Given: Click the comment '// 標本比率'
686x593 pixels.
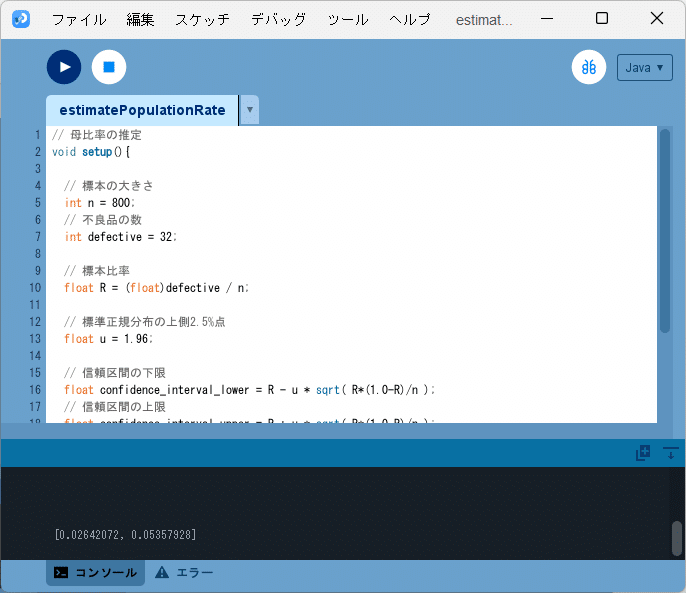Looking at the screenshot, I should 97,270.
